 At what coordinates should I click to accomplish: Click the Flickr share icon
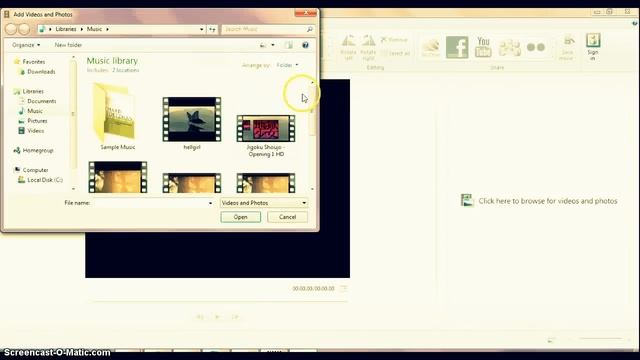coord(536,47)
